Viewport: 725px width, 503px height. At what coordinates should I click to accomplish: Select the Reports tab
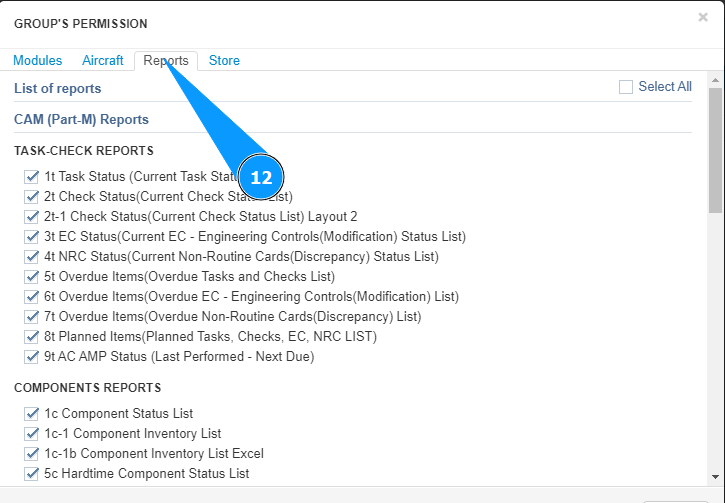pyautogui.click(x=166, y=61)
